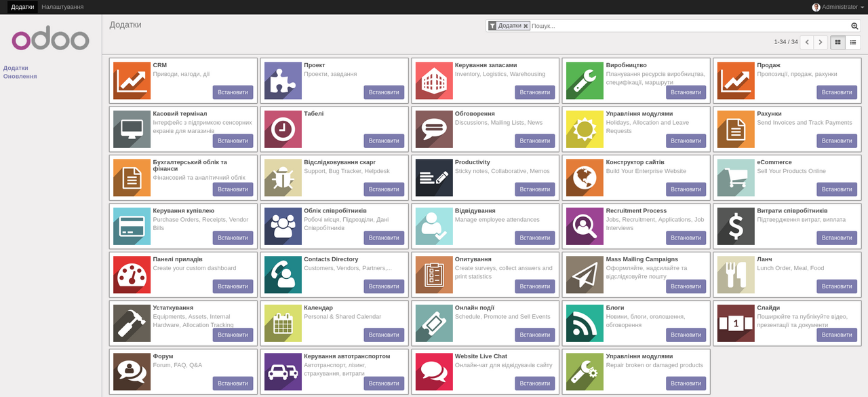The image size is (868, 397).
Task: Click the Recruitment Process magnifier icon
Action: pyautogui.click(x=585, y=226)
